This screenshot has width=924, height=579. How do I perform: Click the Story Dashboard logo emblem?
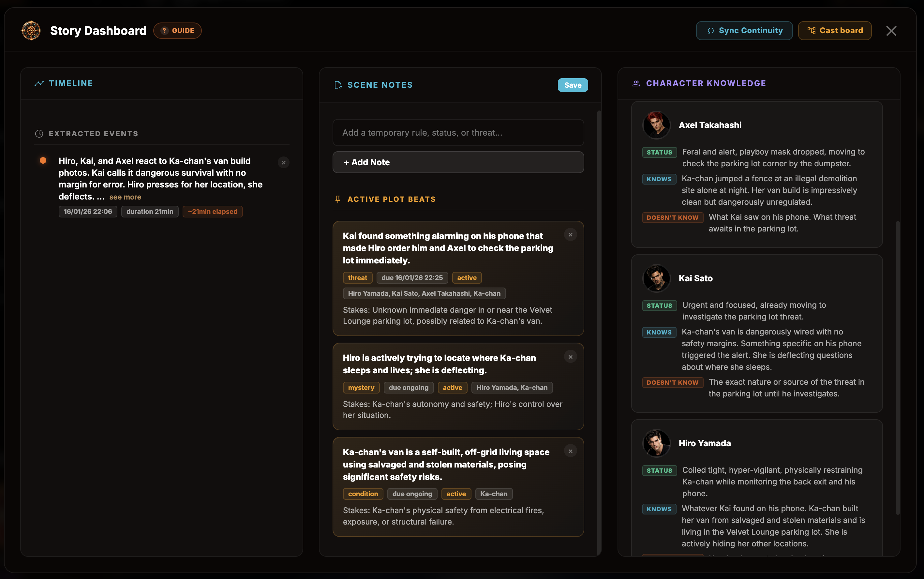(31, 31)
